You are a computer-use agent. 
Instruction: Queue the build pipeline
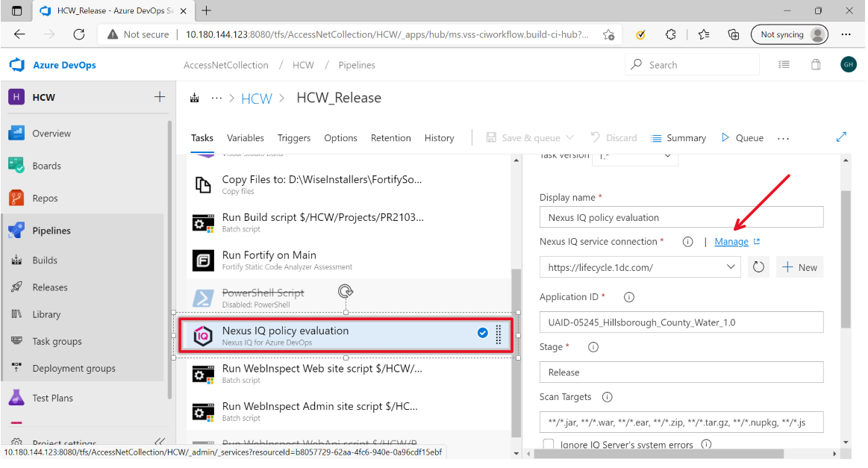coord(743,138)
